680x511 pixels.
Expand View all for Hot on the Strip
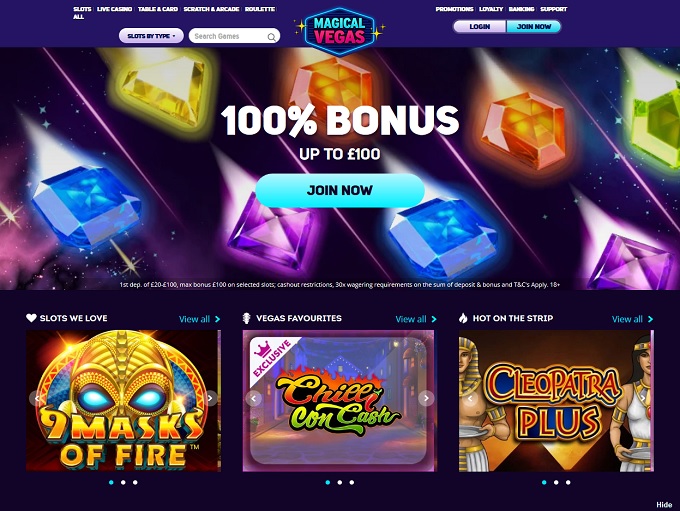pyautogui.click(x=632, y=319)
